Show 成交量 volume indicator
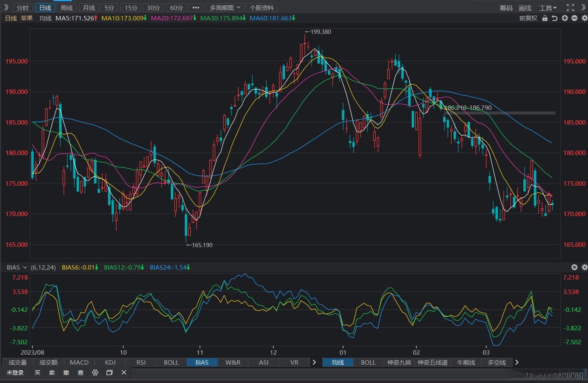The width and height of the screenshot is (588, 383). 18,362
